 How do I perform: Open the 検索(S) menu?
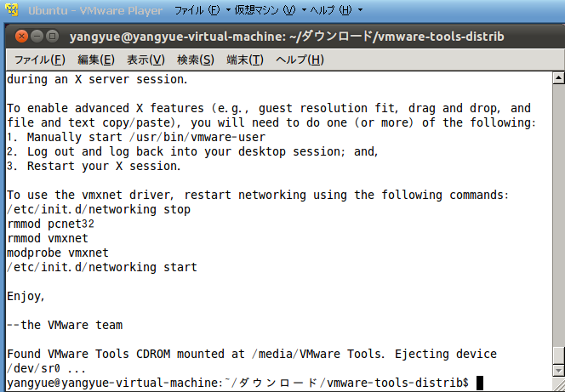click(196, 60)
